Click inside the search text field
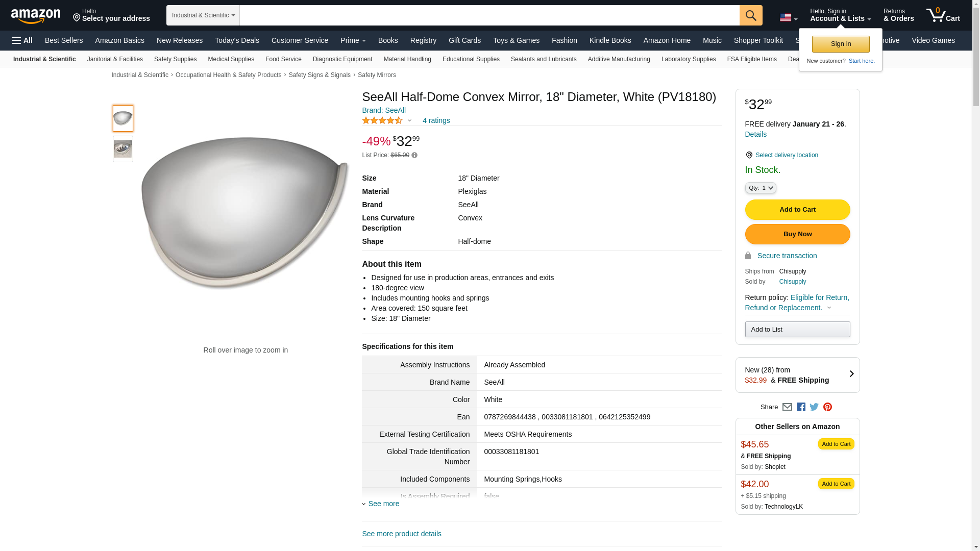Viewport: 980px width, 551px height. pyautogui.click(x=489, y=15)
